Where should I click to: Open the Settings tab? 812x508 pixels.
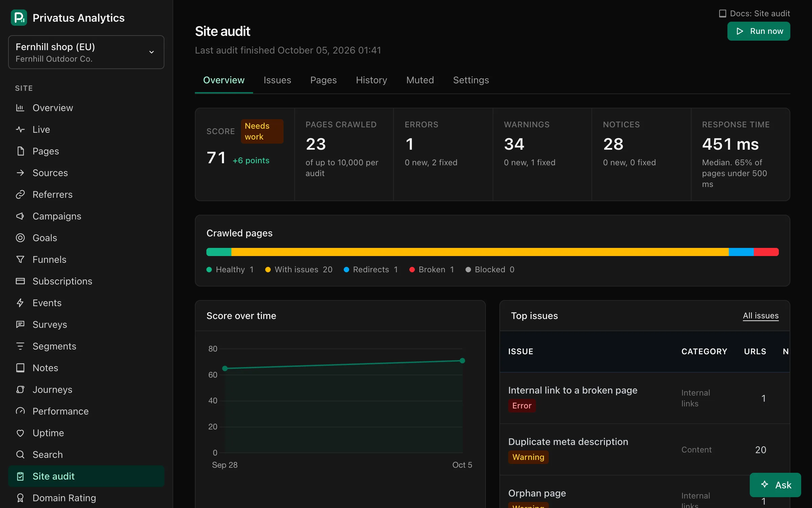coord(471,80)
